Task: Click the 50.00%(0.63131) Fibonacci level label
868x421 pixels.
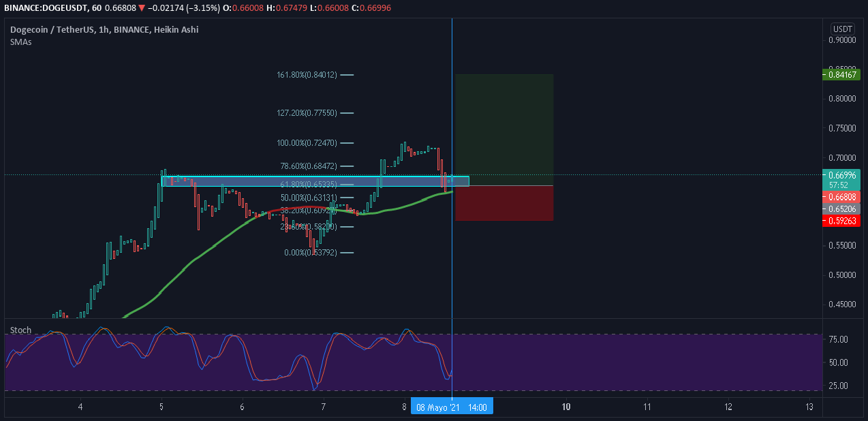Action: (x=309, y=198)
